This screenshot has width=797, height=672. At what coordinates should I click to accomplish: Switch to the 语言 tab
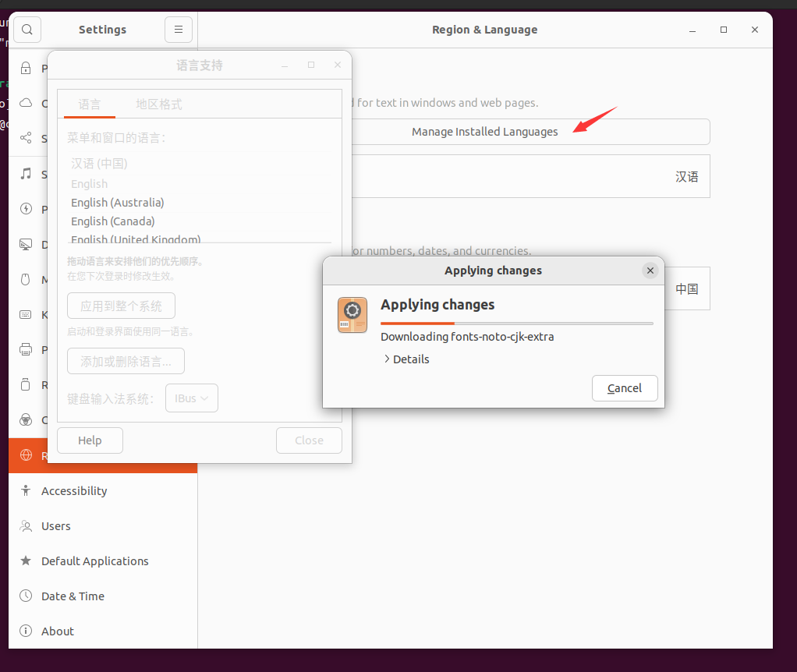[x=90, y=104]
